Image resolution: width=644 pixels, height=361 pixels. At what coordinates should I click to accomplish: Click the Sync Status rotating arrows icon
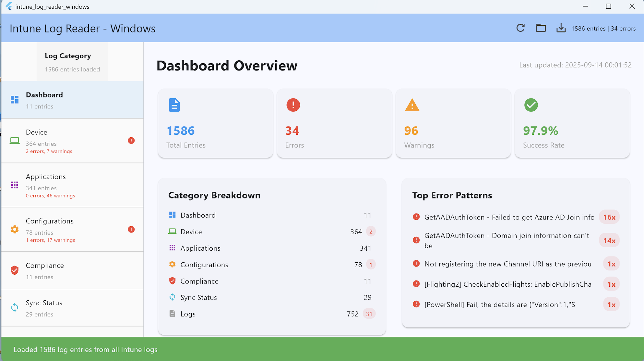point(14,307)
